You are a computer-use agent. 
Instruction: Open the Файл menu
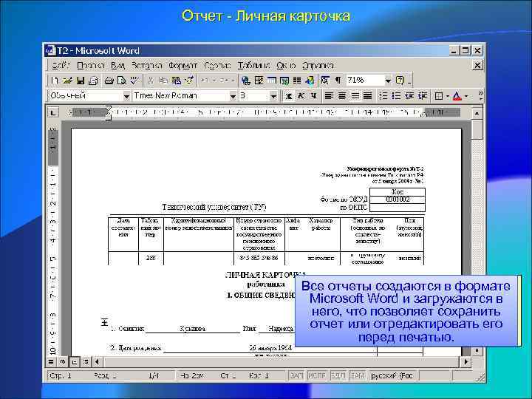click(x=61, y=65)
